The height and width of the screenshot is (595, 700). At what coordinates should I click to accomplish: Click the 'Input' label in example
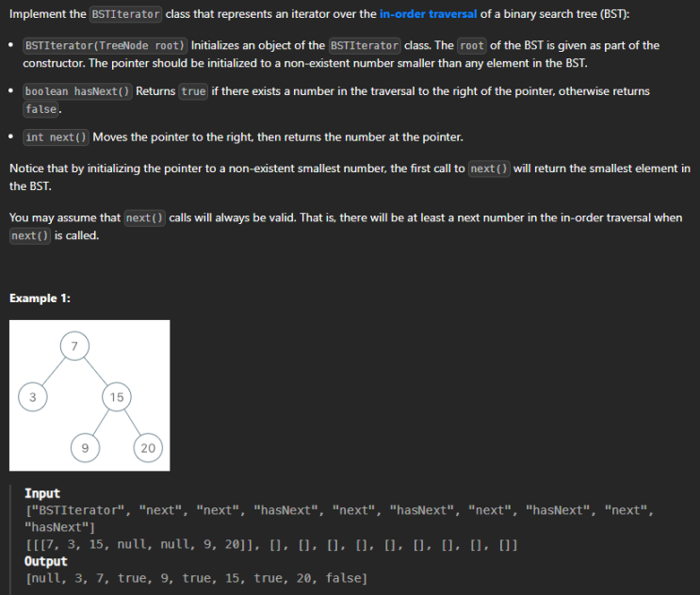coord(42,493)
